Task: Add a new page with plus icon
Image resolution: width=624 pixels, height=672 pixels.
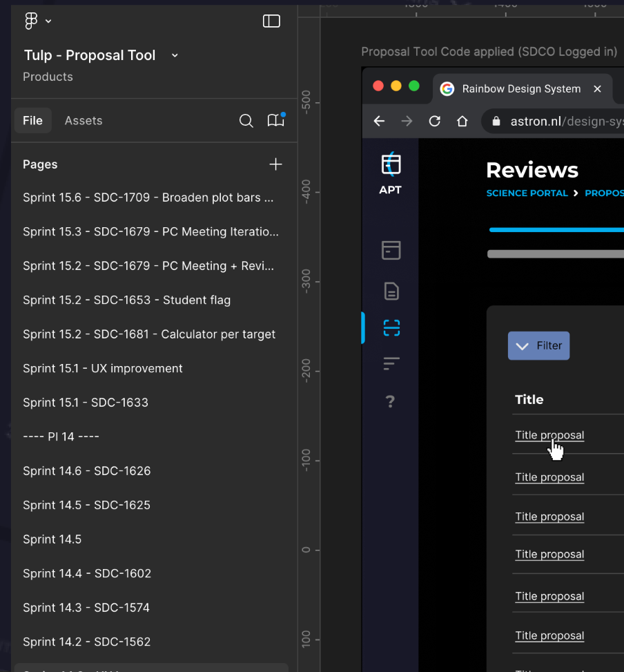Action: 275,164
